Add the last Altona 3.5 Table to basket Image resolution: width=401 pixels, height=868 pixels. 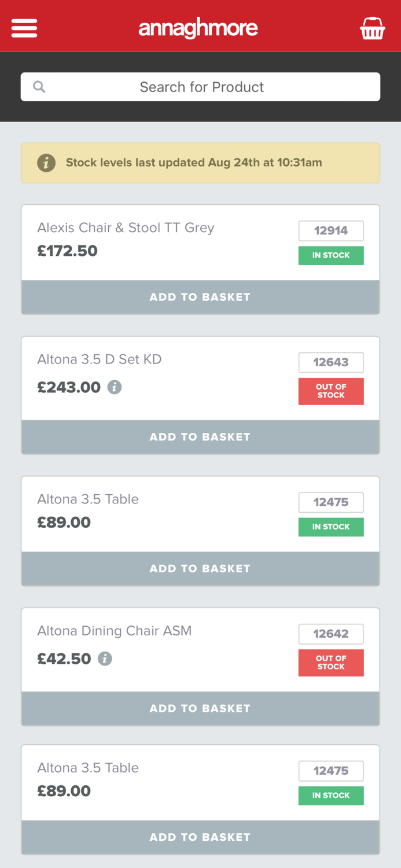coord(200,837)
